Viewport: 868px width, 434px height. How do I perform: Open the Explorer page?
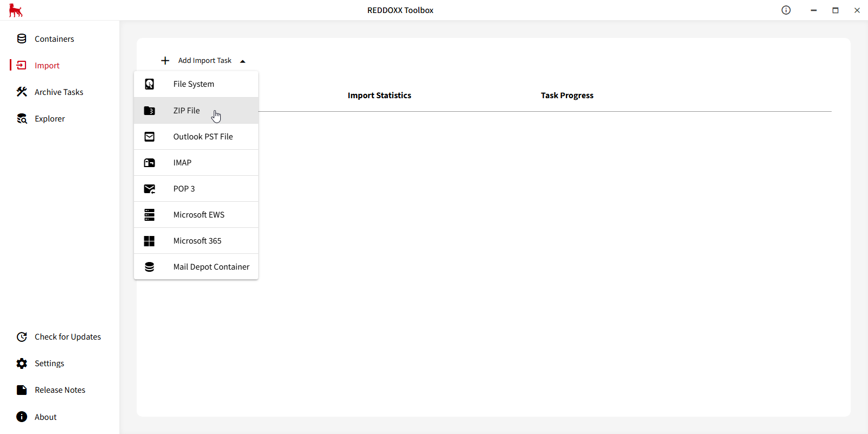[x=50, y=119]
